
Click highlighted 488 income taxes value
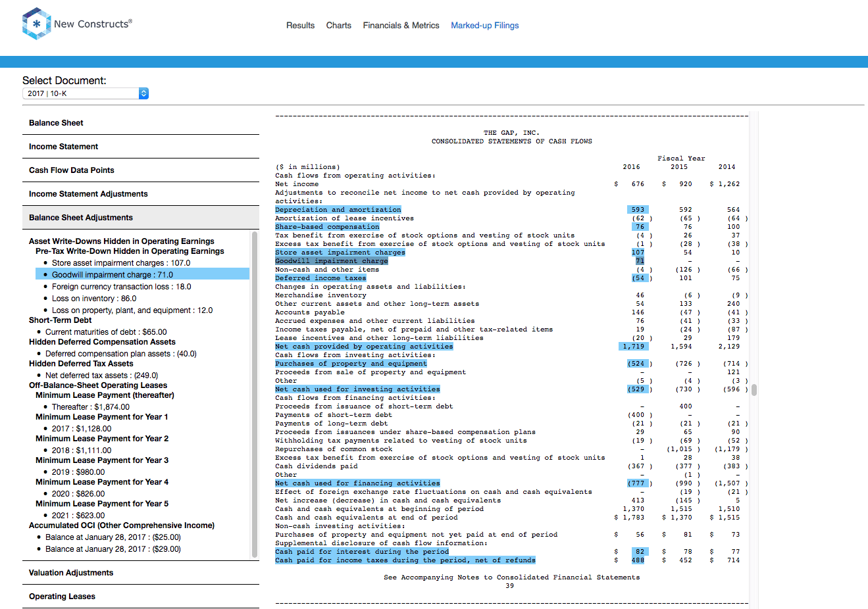click(x=638, y=560)
